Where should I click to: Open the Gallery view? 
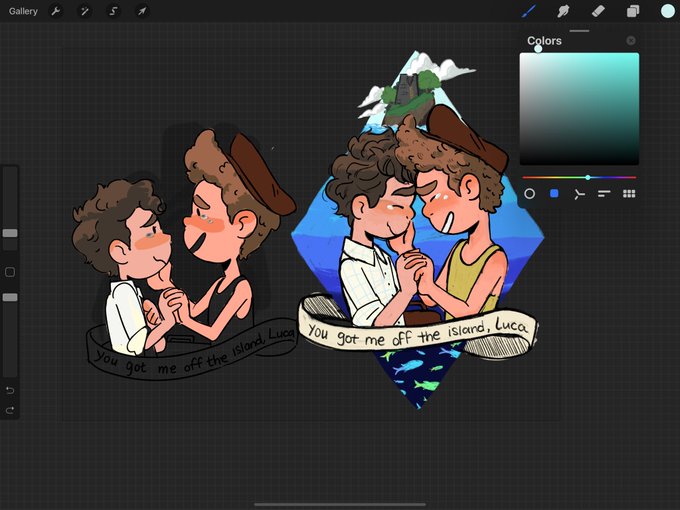pos(23,11)
